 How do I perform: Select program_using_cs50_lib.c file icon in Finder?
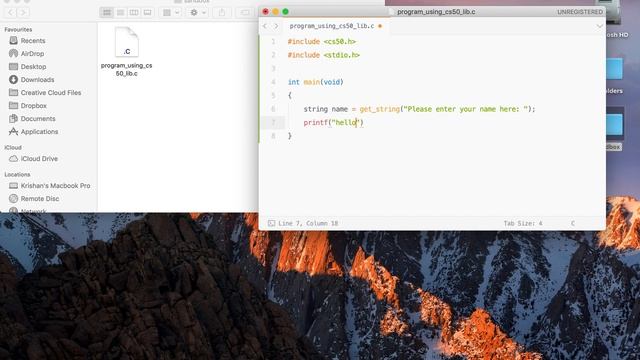127,42
